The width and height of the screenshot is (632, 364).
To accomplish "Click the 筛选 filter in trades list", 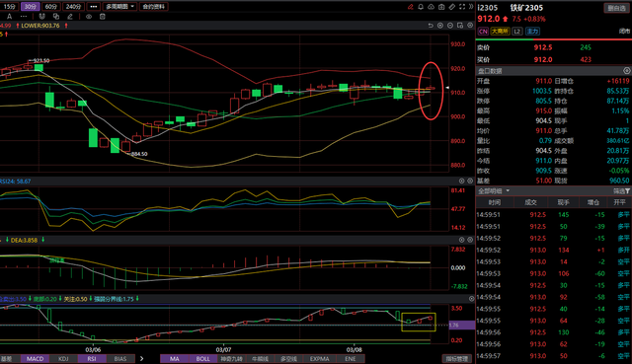I will tap(621, 190).
